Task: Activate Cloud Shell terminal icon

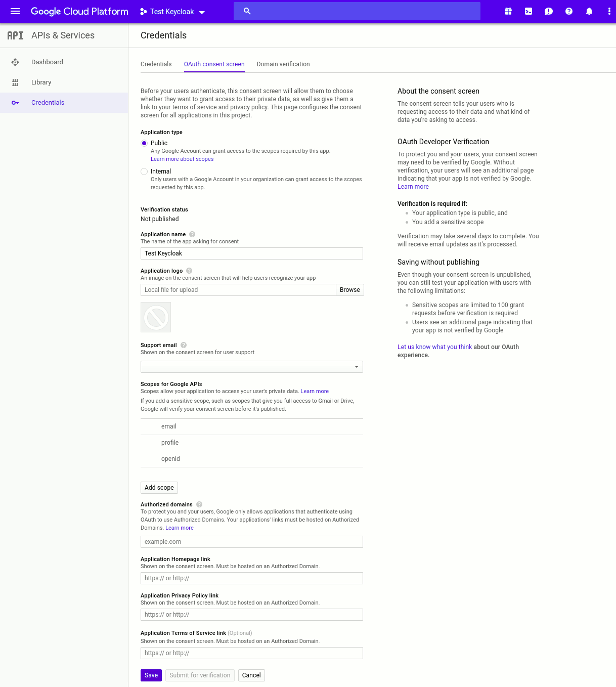Action: point(529,11)
